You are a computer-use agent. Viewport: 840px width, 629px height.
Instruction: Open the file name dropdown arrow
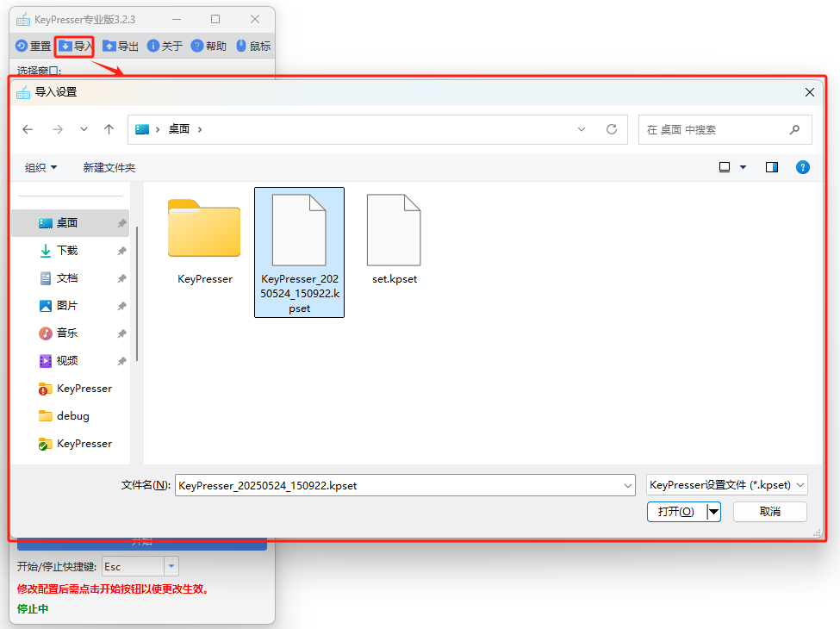click(x=628, y=485)
